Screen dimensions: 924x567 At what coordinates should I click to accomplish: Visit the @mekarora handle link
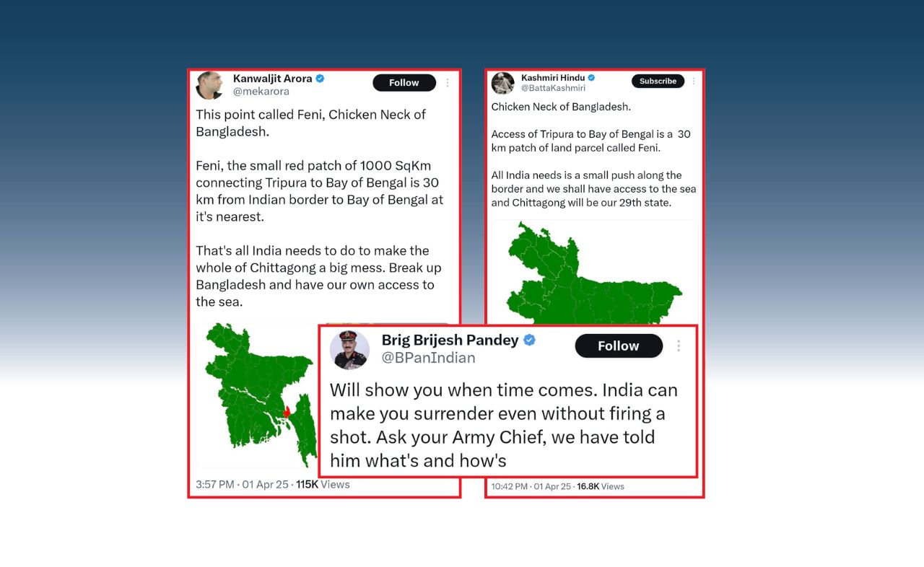point(261,92)
